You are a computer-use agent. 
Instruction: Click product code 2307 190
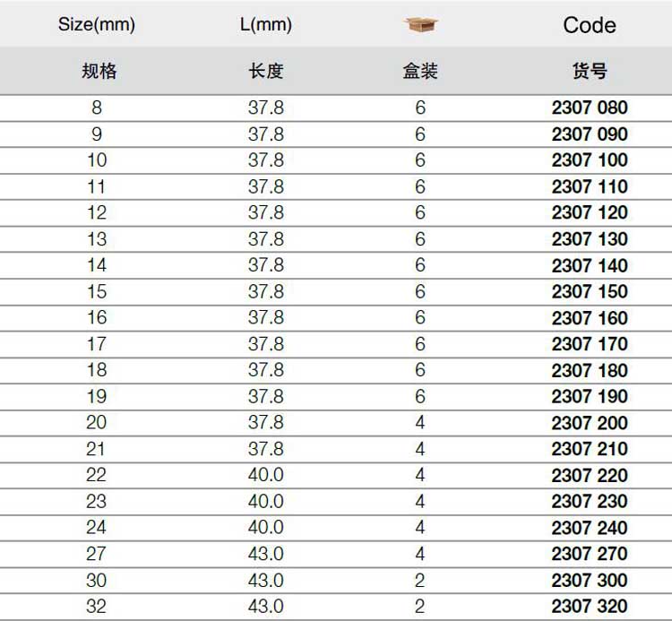(x=590, y=397)
